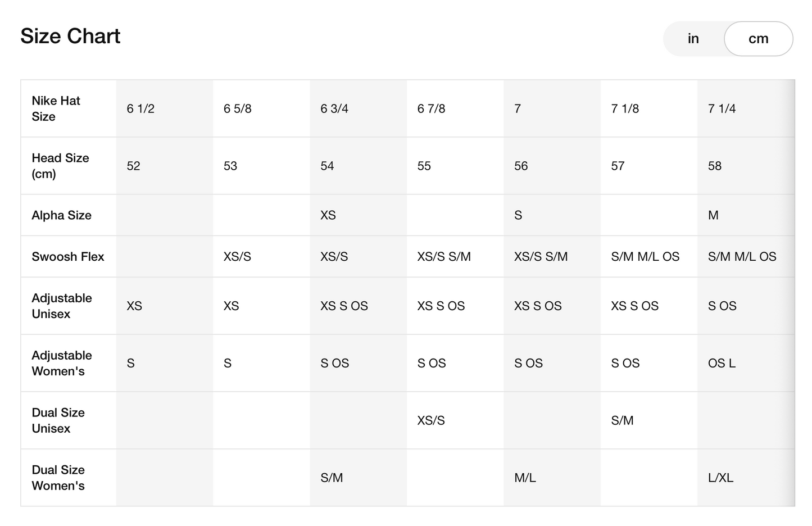
Task: Select the L/XL cell in Dual Size Women's
Action: coord(720,478)
